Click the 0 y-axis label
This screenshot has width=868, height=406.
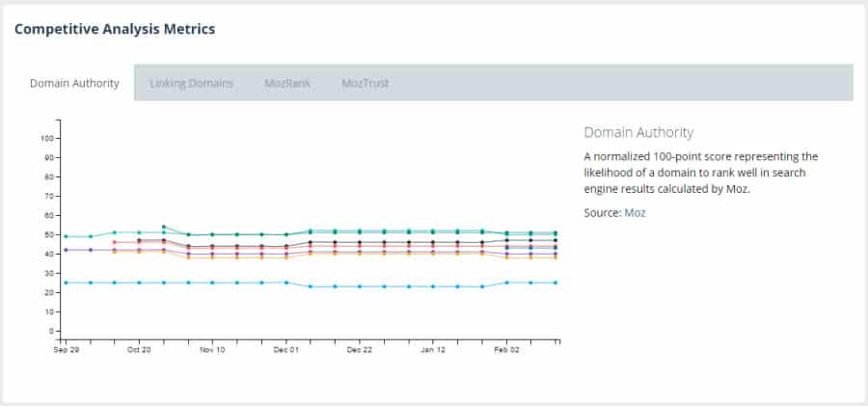click(51, 331)
